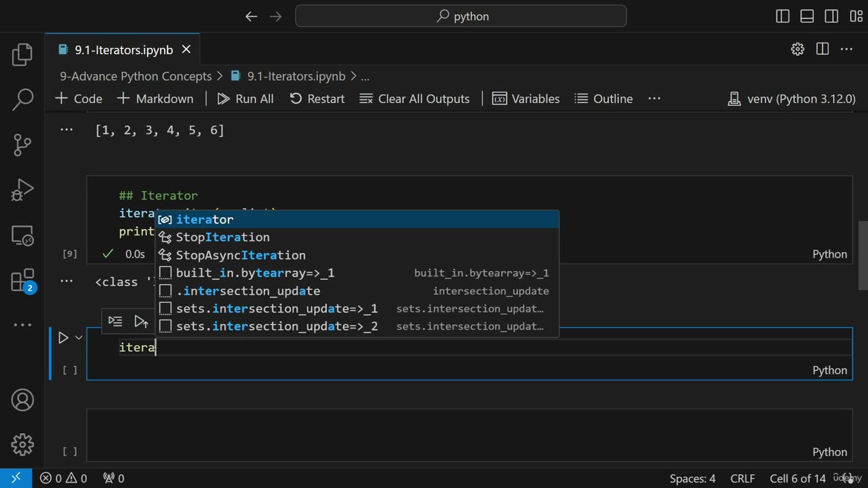The height and width of the screenshot is (488, 868).
Task: Open the Customize Layout control
Action: [855, 16]
